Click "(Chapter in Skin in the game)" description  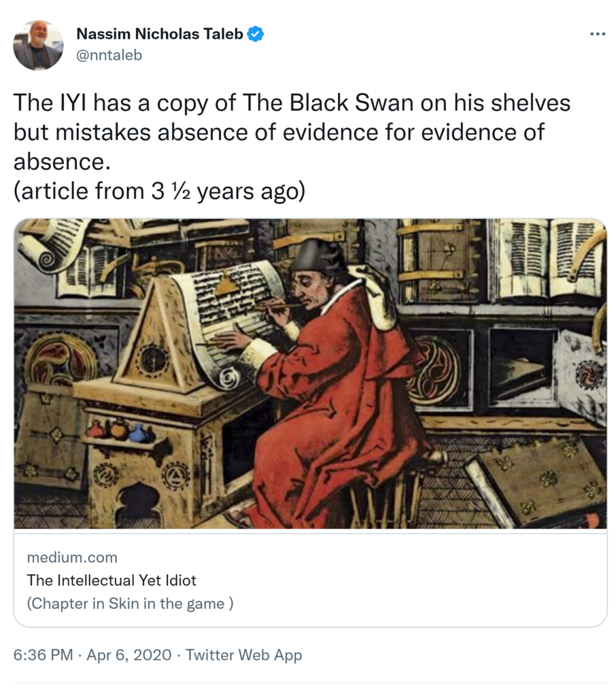(130, 604)
